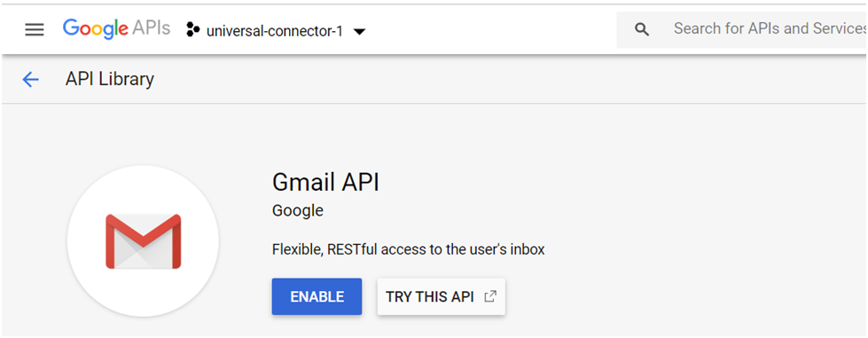
Task: Click the API Library page heading
Action: [110, 79]
